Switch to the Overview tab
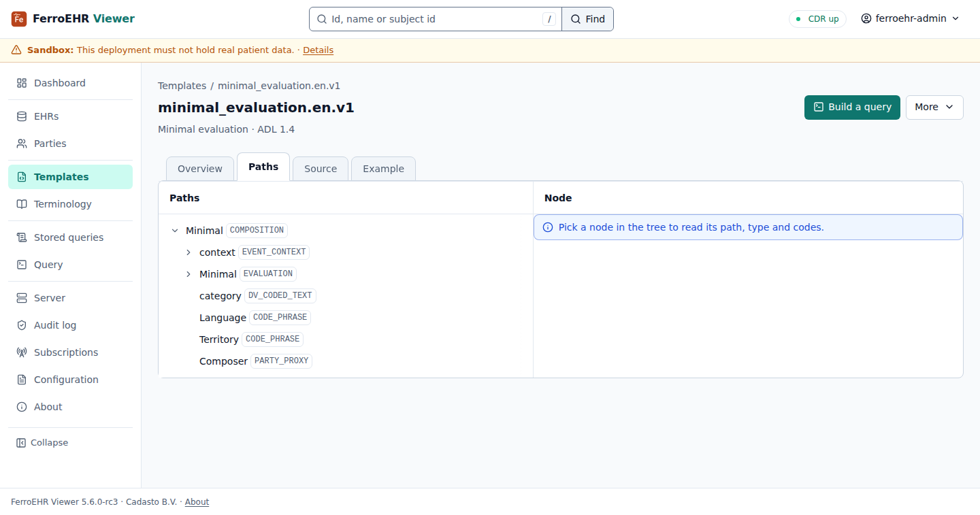 coord(200,169)
